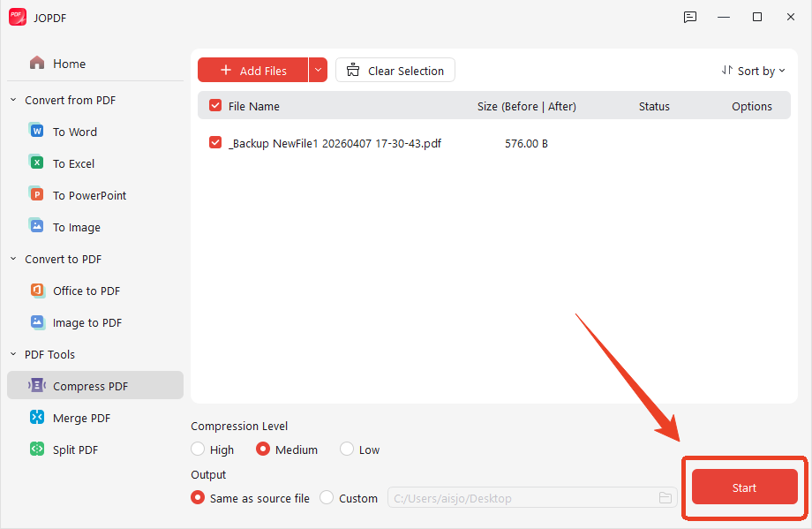Click the Compress PDF icon
The image size is (812, 529).
pos(37,385)
